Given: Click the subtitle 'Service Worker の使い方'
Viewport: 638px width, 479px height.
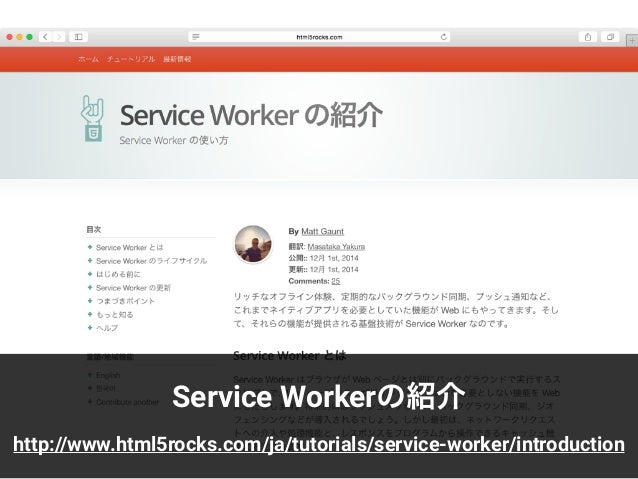Looking at the screenshot, I should tap(174, 140).
